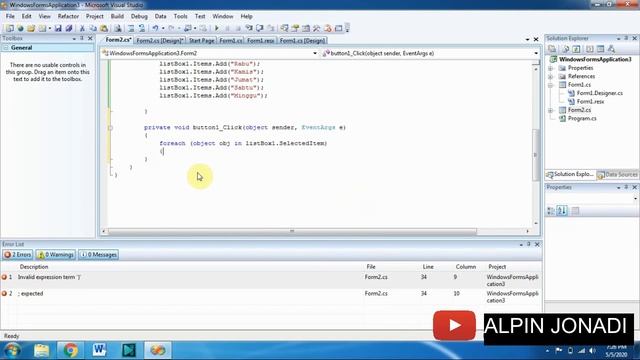Expand the Properties node in Solution Explorer
This screenshot has height=360, width=640.
click(551, 68)
